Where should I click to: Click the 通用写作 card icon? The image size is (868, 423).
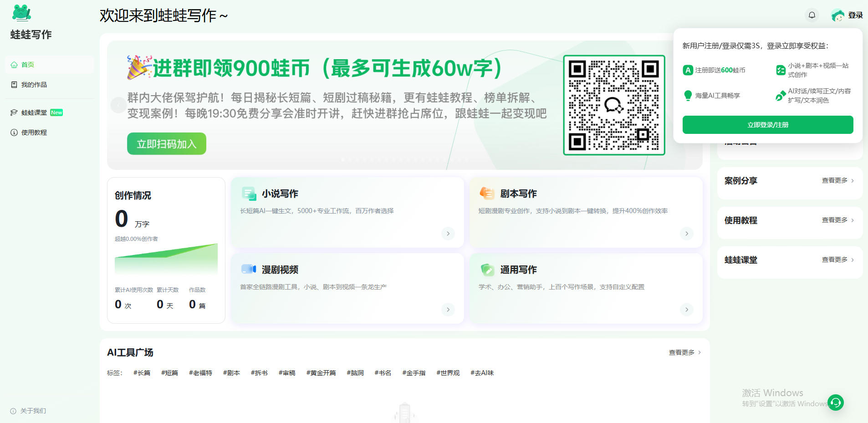click(487, 270)
